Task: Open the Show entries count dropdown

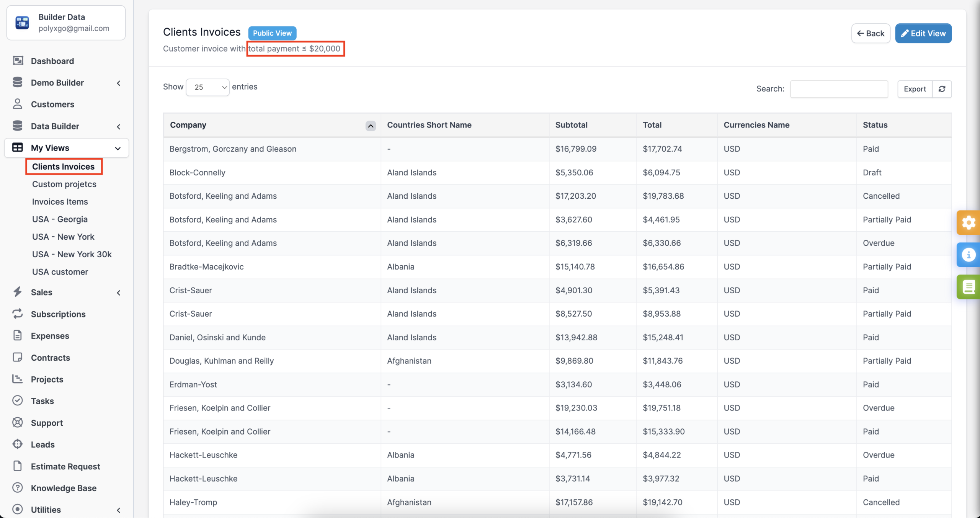Action: point(207,87)
